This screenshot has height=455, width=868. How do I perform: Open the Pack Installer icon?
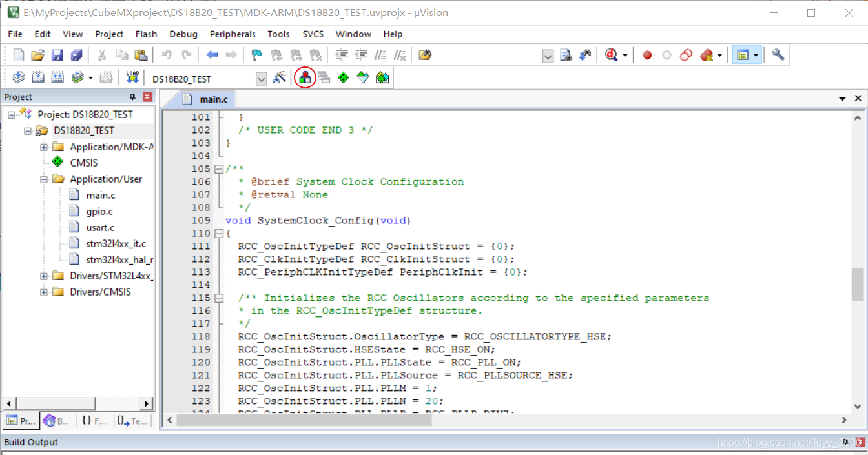click(382, 77)
